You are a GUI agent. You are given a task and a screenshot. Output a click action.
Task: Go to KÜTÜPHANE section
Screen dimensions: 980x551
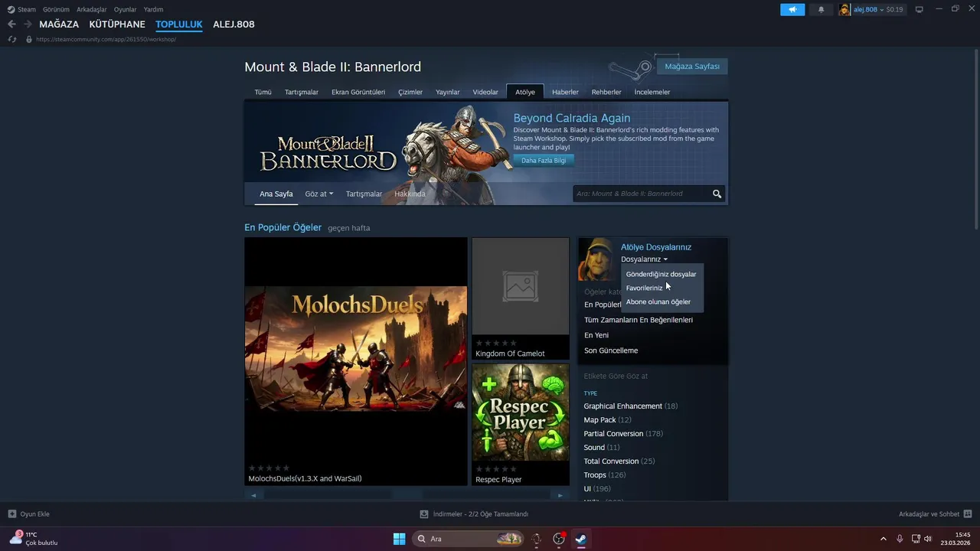click(x=117, y=24)
